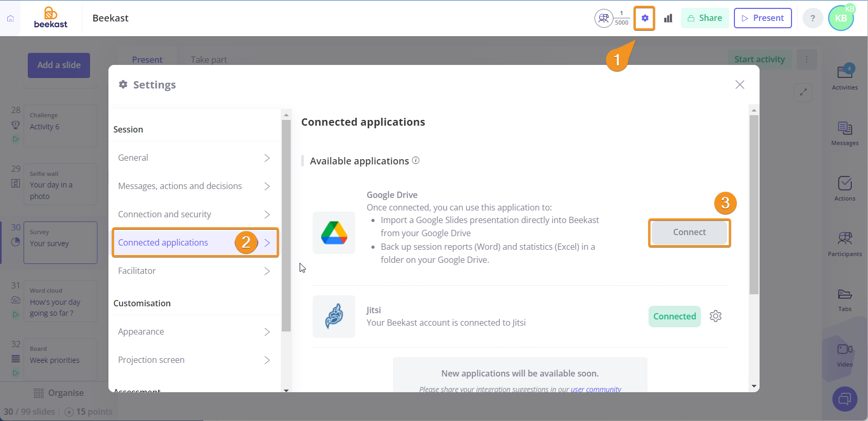The width and height of the screenshot is (868, 421).
Task: Open the Video side panel
Action: (844, 356)
